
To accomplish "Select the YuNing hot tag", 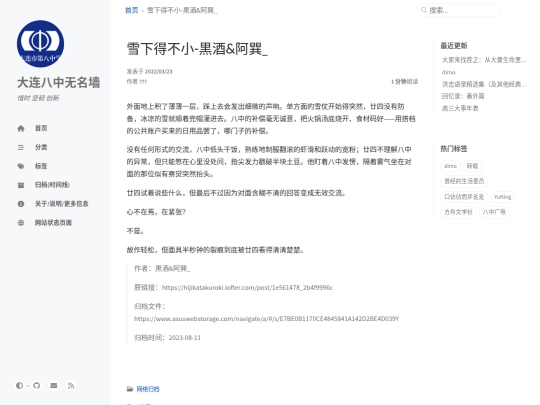I will [502, 197].
